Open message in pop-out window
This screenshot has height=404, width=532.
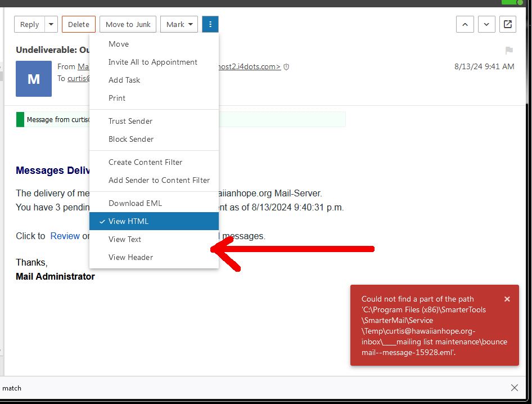(x=508, y=24)
